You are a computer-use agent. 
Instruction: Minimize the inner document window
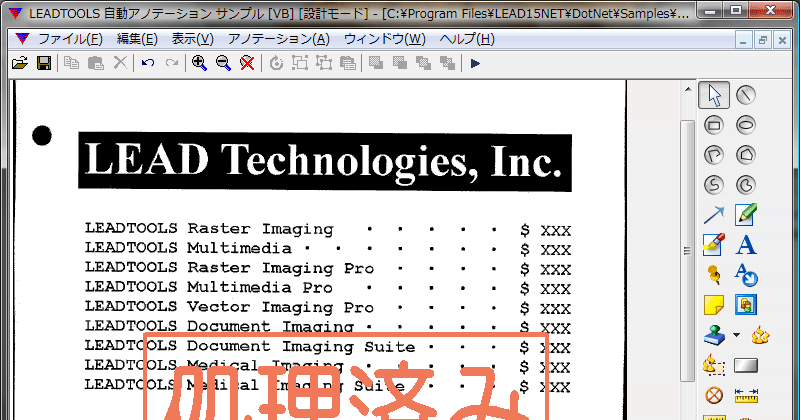coord(743,40)
